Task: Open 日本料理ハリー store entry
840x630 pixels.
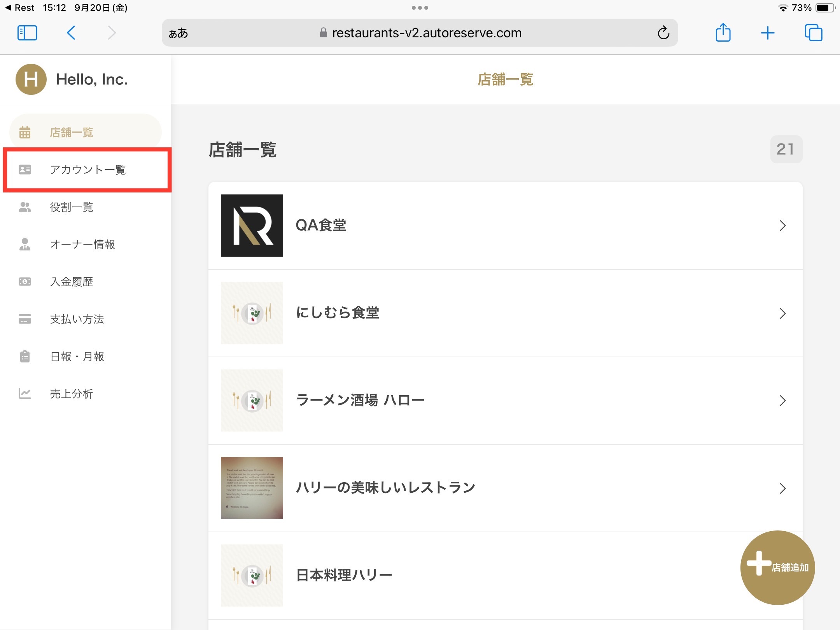Action: 344,575
